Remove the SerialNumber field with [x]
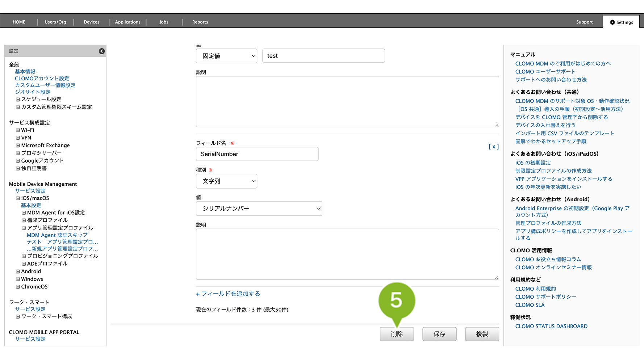This screenshot has width=644, height=362. [x=493, y=147]
